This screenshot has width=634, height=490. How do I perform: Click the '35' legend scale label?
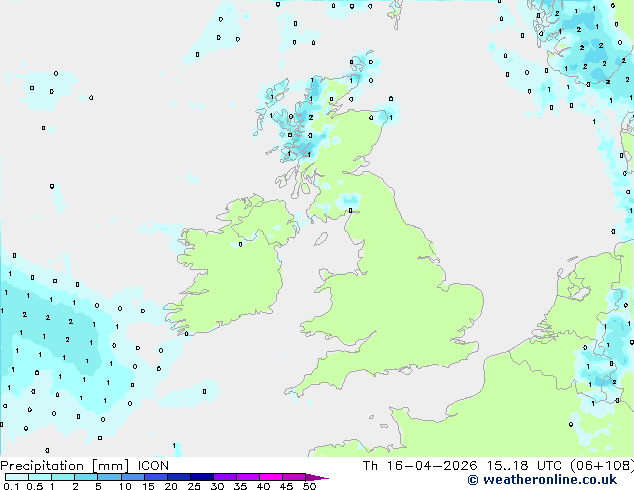tap(240, 486)
